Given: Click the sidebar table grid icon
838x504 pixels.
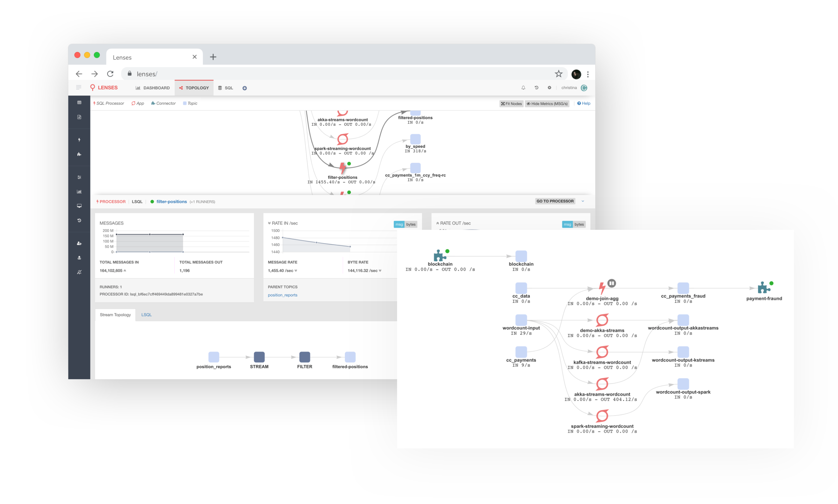Looking at the screenshot, I should coord(79,103).
